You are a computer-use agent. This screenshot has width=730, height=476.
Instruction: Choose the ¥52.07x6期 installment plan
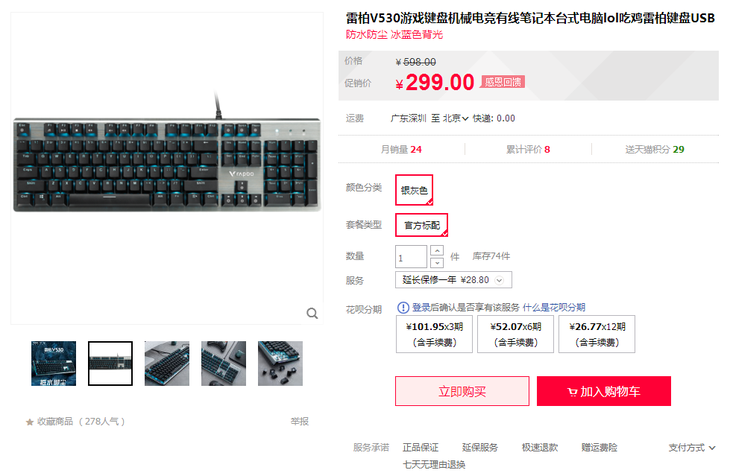515,334
